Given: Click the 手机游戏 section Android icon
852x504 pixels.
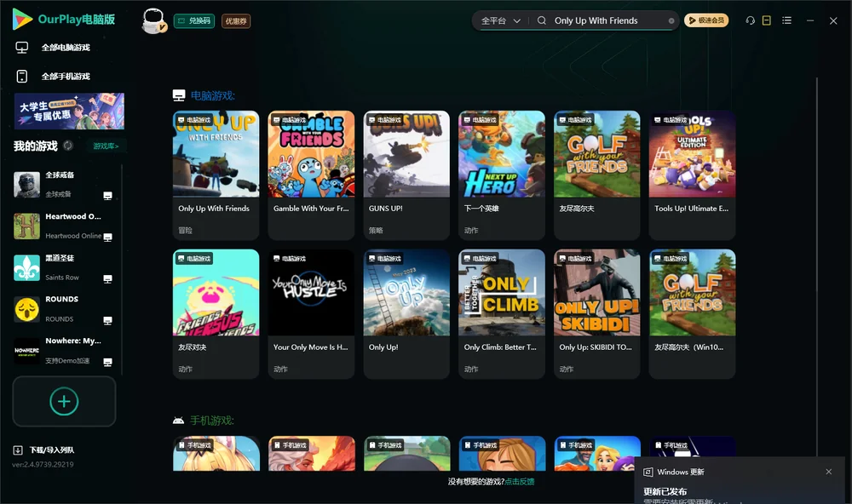Looking at the screenshot, I should click(178, 421).
